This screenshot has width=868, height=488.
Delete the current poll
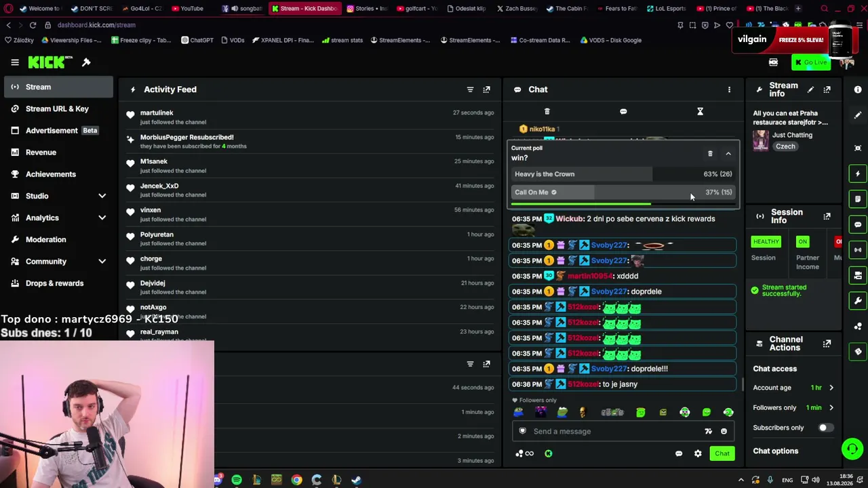coord(710,154)
